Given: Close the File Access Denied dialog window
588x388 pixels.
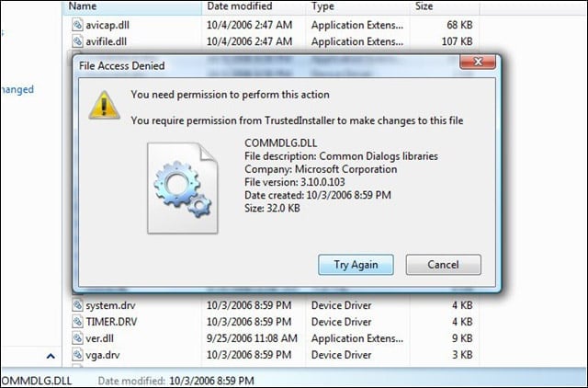Looking at the screenshot, I should 478,62.
